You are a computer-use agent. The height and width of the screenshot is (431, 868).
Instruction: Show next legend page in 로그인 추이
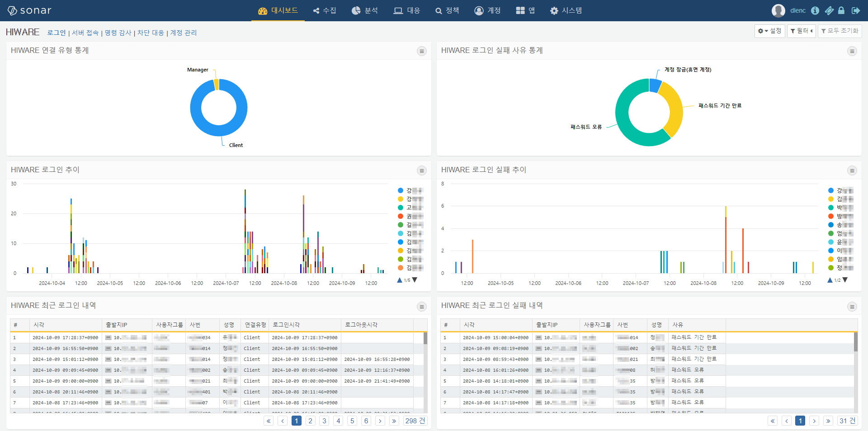415,280
